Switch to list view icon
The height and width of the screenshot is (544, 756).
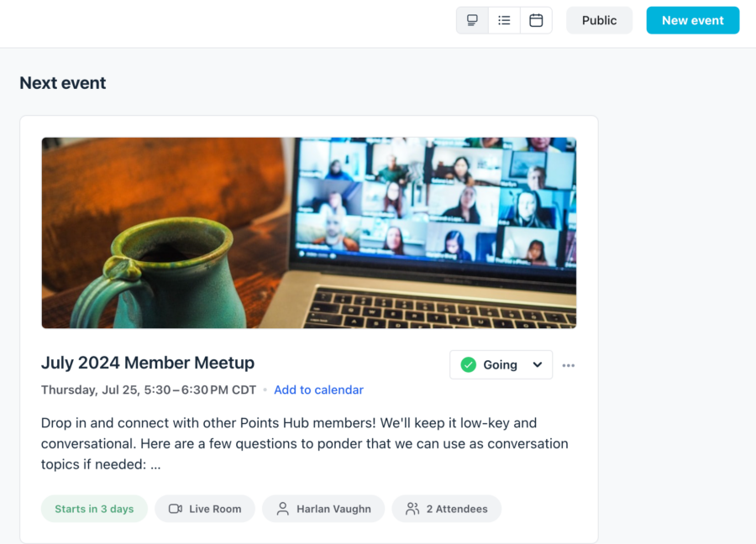coord(504,20)
